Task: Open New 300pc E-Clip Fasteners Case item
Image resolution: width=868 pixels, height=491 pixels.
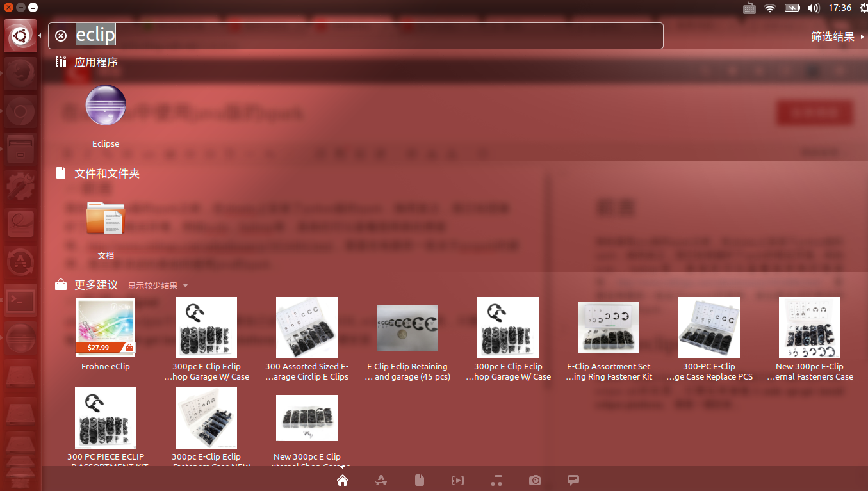Action: pyautogui.click(x=810, y=340)
